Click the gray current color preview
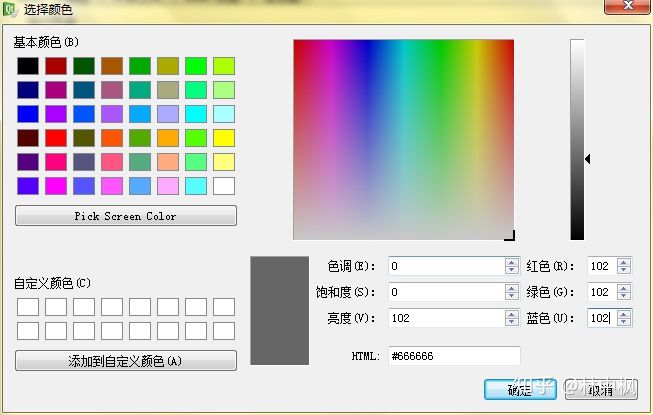 tap(279, 311)
